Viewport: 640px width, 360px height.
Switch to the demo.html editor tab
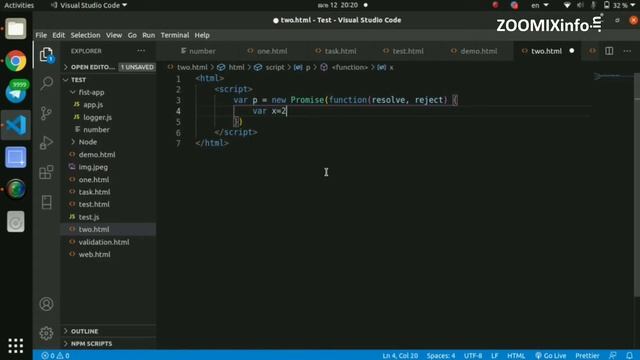[x=474, y=51]
